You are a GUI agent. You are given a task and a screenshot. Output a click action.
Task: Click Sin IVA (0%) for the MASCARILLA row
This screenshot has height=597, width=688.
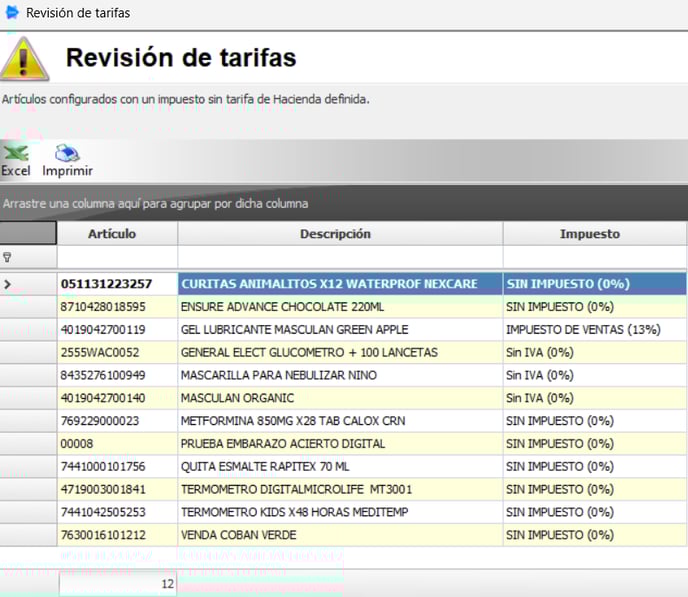coord(595,375)
